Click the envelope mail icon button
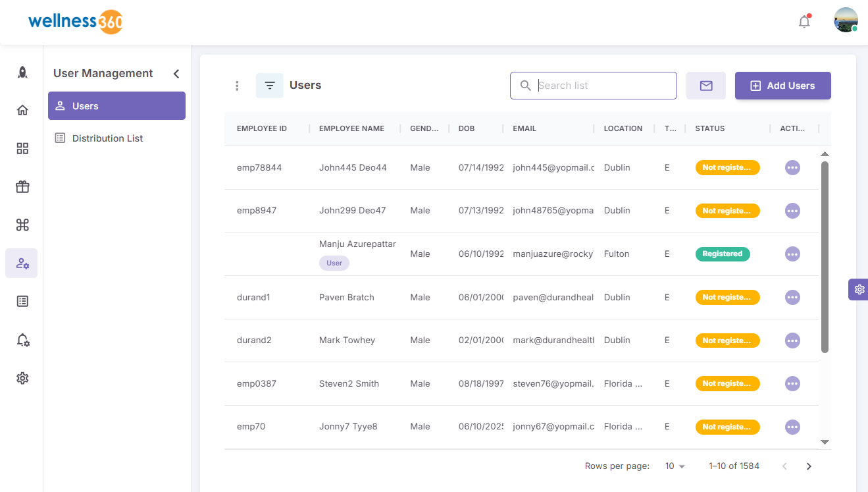This screenshot has width=868, height=492. pos(705,86)
